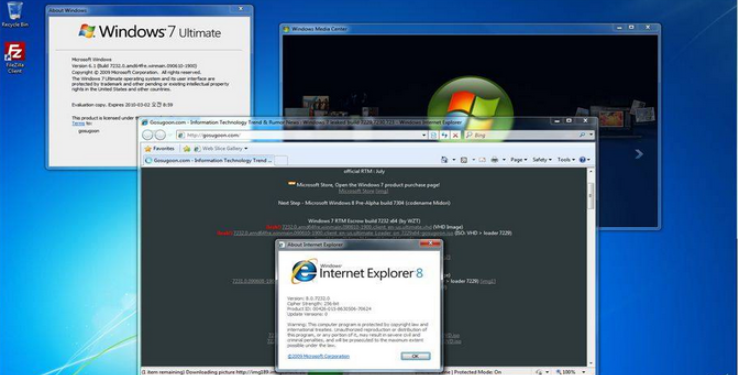
Task: Open the search provider dropdown arrow
Action: [591, 135]
